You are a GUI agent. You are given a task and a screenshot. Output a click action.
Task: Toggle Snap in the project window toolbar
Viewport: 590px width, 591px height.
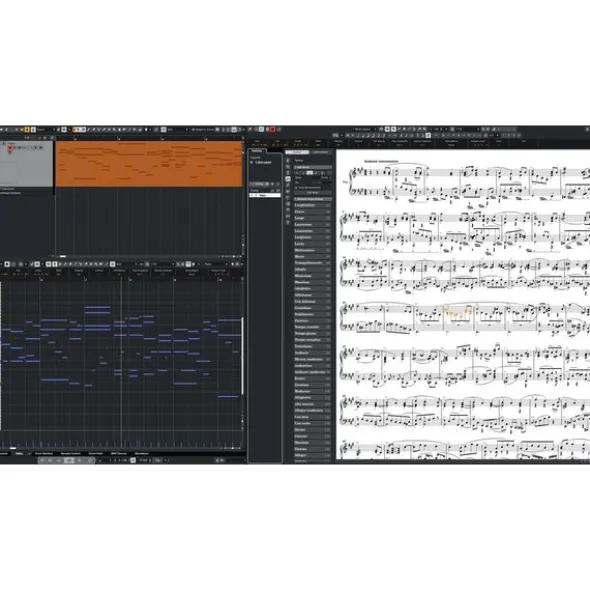pyautogui.click(x=164, y=129)
